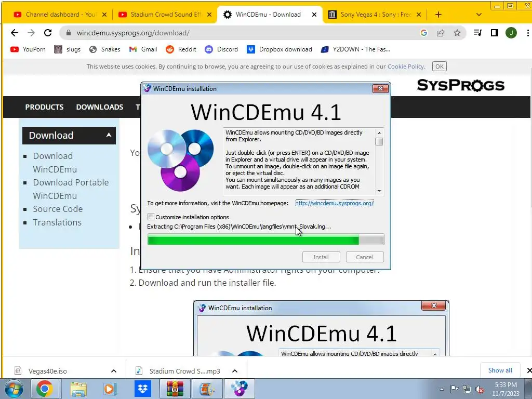Open the Reddit bookmark
Image resolution: width=532 pixels, height=399 pixels.
click(181, 49)
